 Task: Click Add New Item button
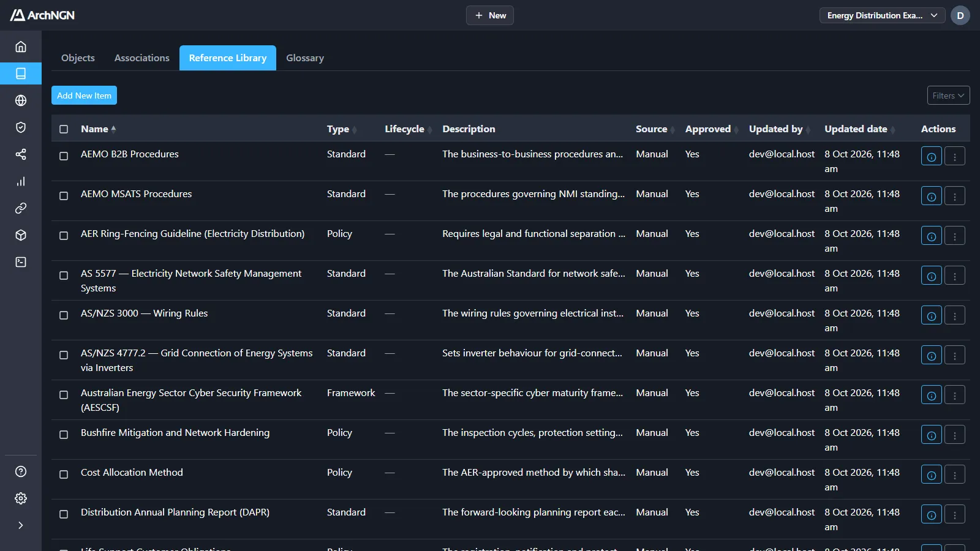point(84,96)
